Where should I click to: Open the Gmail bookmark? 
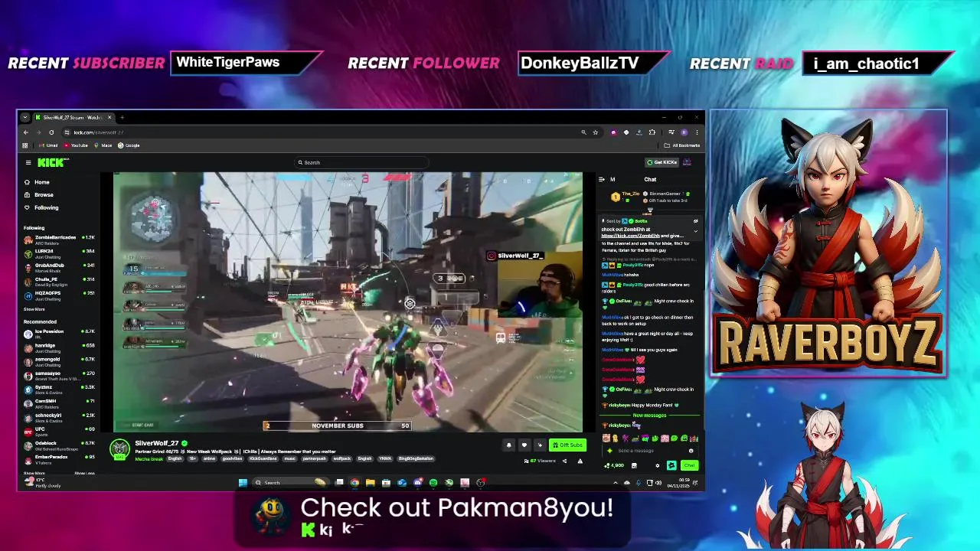[x=50, y=145]
